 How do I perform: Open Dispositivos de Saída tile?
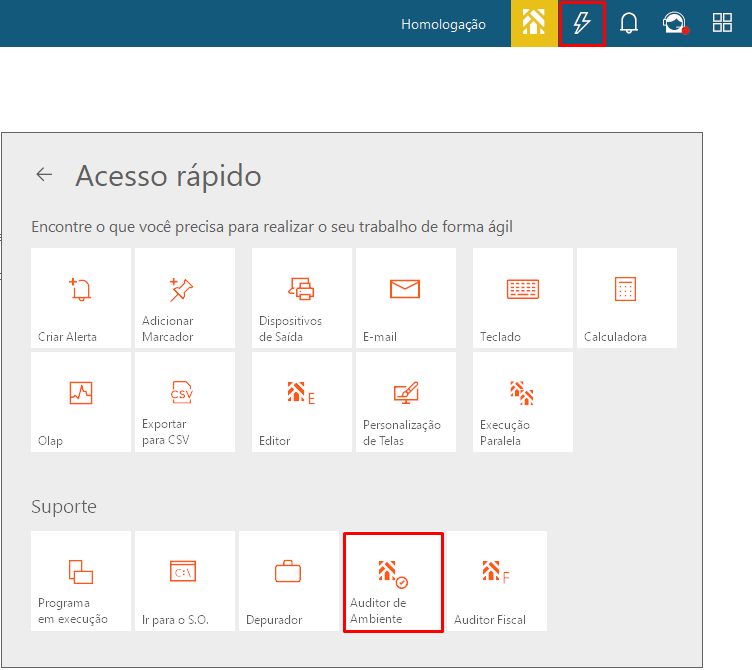pyautogui.click(x=302, y=298)
